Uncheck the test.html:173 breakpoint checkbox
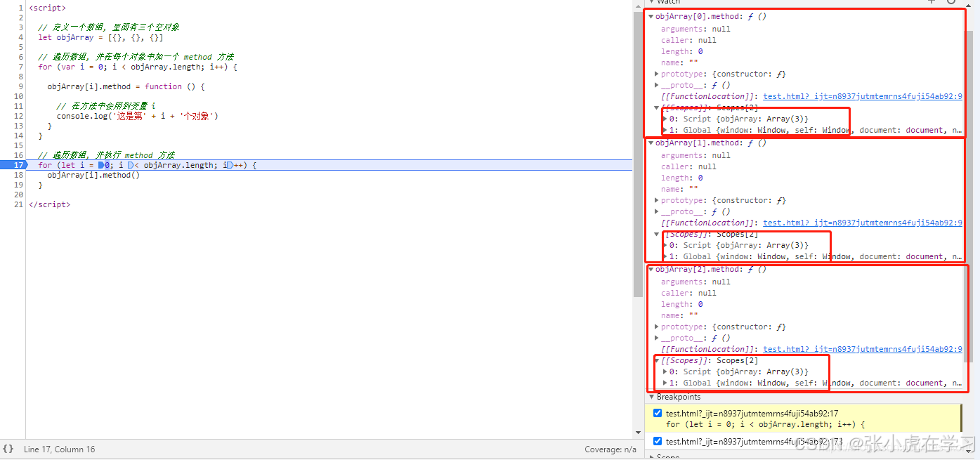This screenshot has height=460, width=980. tap(658, 441)
